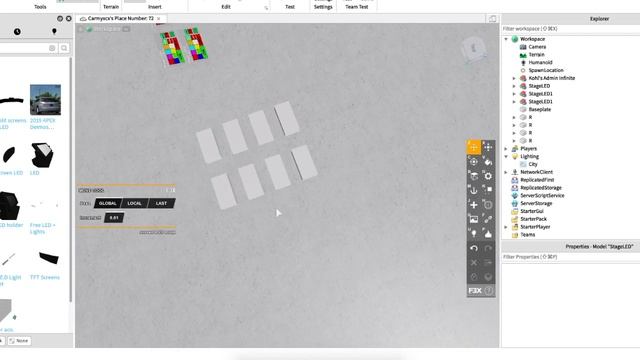Collapse the Workspace tree node
This screenshot has width=640, height=360.
tap(506, 39)
